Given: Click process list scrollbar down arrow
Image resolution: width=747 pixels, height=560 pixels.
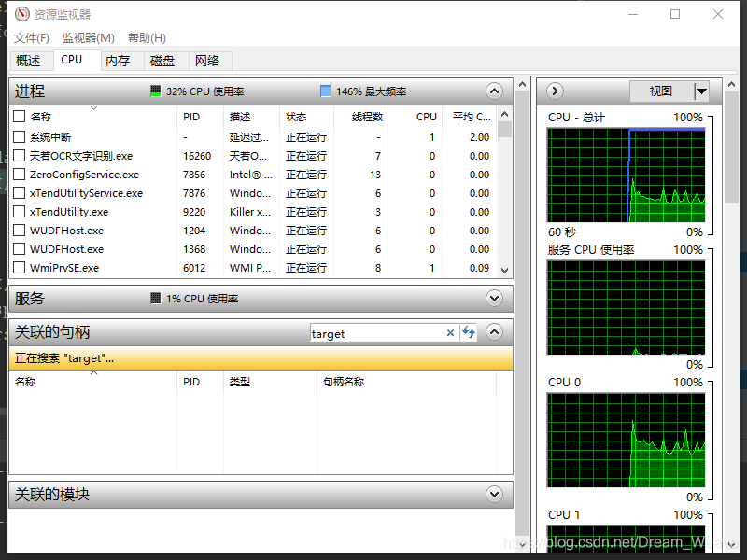Looking at the screenshot, I should [x=505, y=270].
